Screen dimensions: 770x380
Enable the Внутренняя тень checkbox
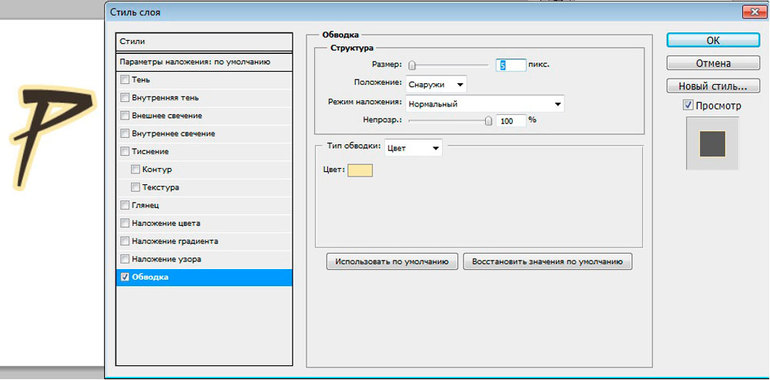tap(125, 98)
